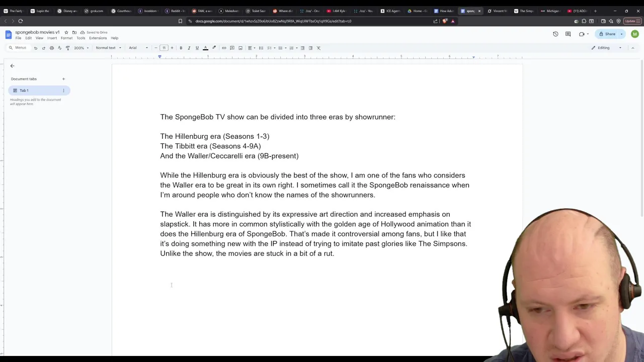Clear formatting with the toolbar icon

click(318, 48)
